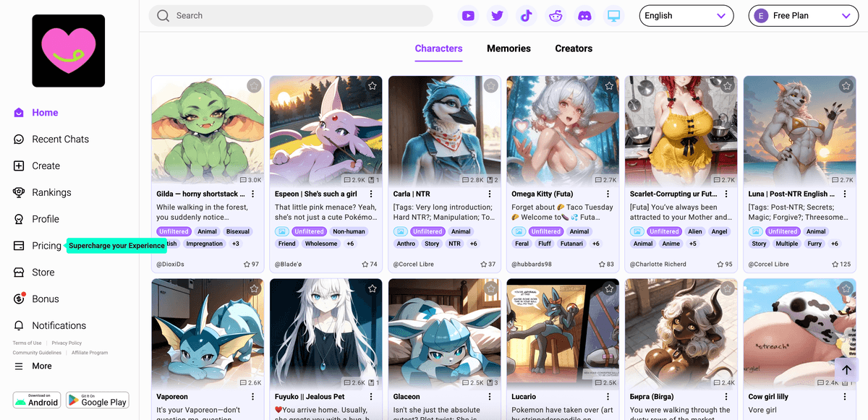The width and height of the screenshot is (868, 420).
Task: Click the Furry tag on Luna card
Action: (814, 244)
